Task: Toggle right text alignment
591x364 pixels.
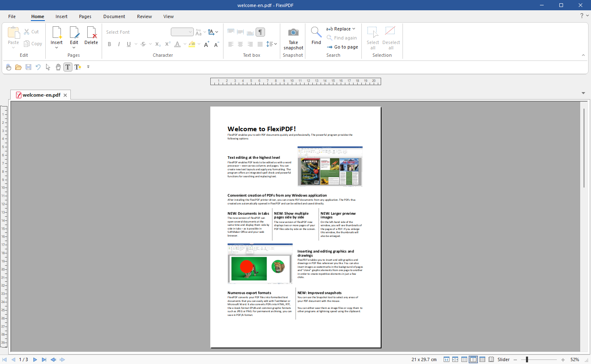Action: click(x=250, y=44)
